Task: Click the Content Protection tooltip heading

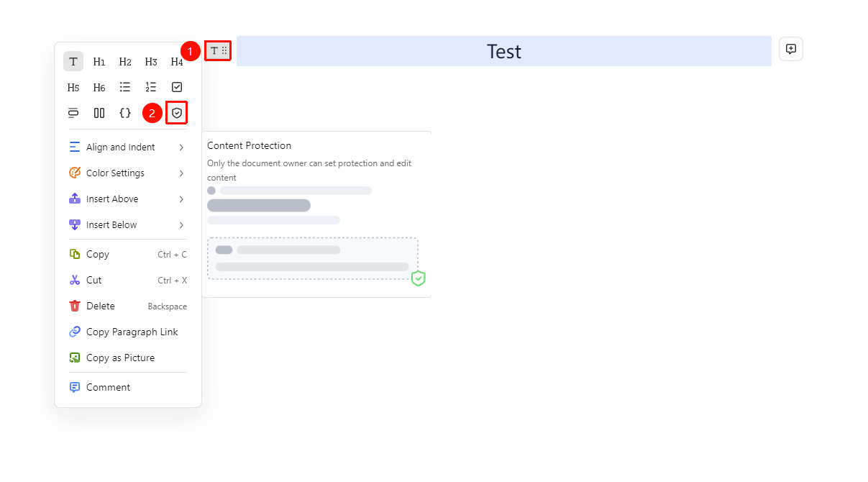Action: coord(249,146)
